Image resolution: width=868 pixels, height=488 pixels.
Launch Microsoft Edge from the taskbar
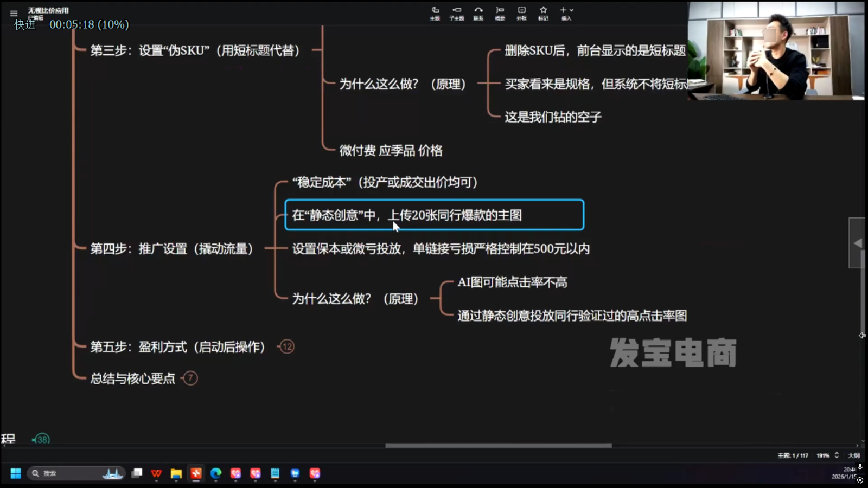pyautogui.click(x=216, y=473)
